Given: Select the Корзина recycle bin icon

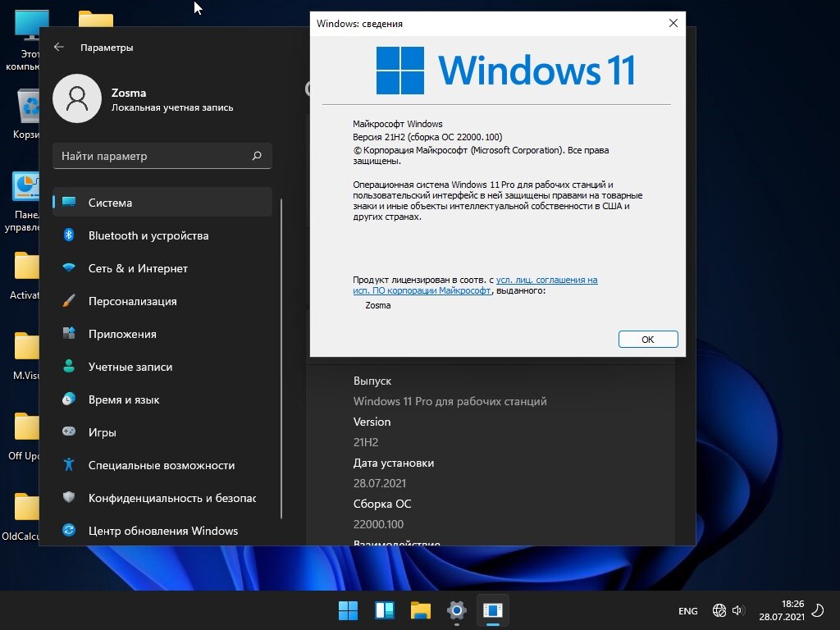Looking at the screenshot, I should tap(25, 114).
